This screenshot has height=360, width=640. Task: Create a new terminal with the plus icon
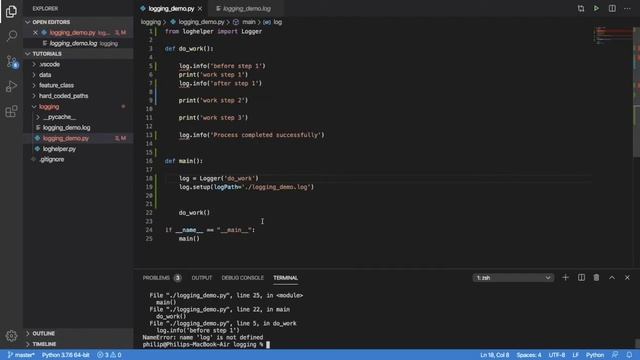[565, 278]
